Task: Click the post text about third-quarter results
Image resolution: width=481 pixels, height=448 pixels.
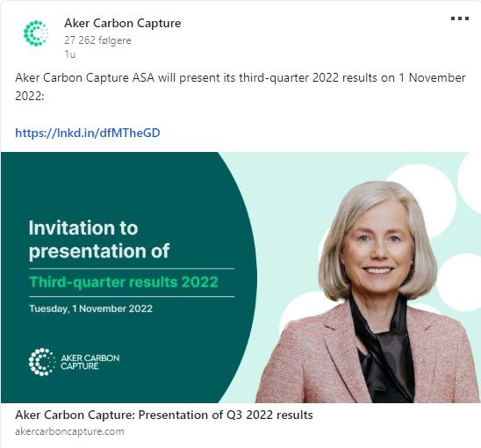Action: click(x=240, y=87)
